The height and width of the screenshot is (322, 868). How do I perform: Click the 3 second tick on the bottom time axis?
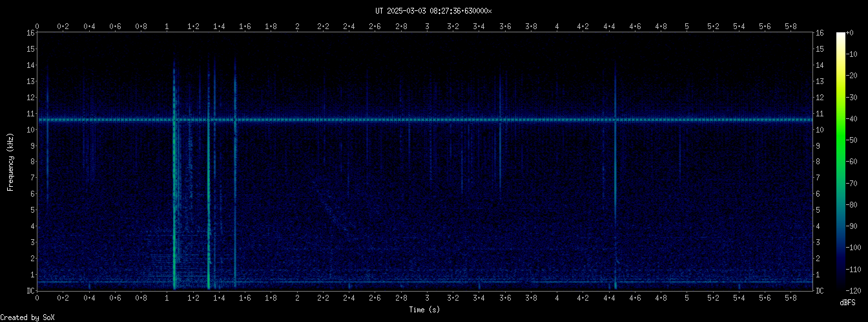point(428,298)
